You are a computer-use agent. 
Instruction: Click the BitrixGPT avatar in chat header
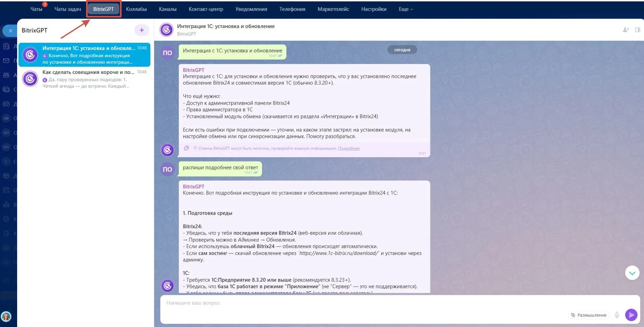166,30
